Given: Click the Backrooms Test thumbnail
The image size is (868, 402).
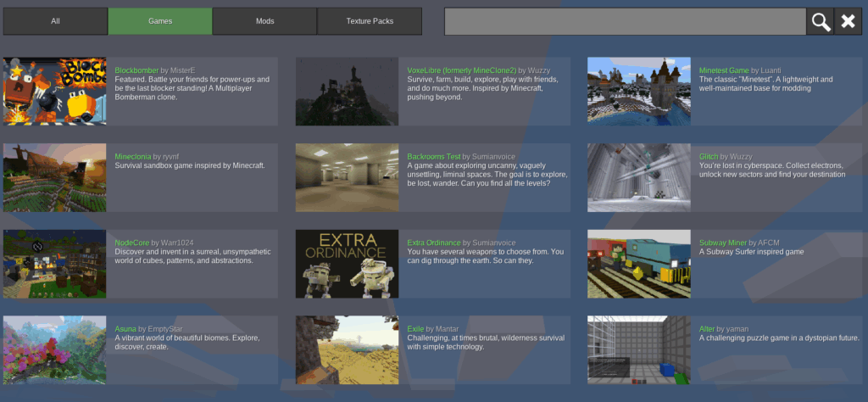Looking at the screenshot, I should coord(347,177).
